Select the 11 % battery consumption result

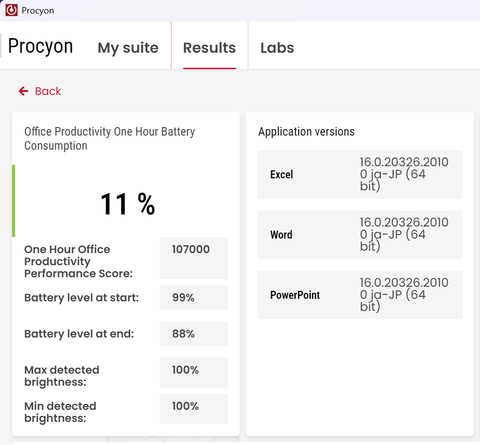[128, 204]
